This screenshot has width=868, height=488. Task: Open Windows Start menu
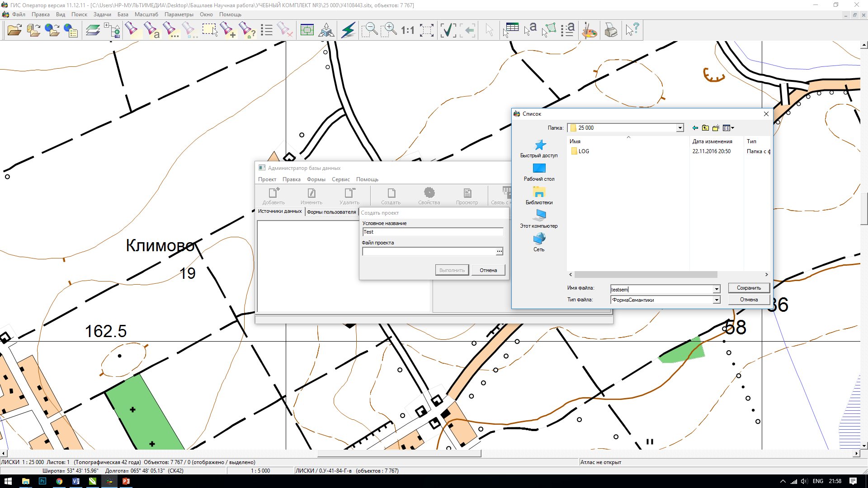pyautogui.click(x=8, y=481)
